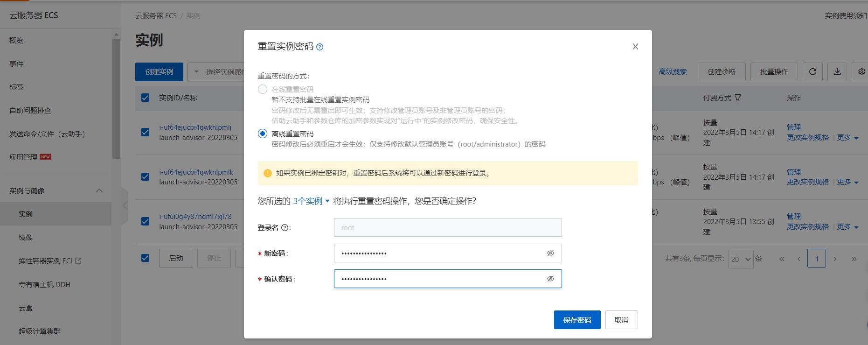Open 更多 menu for instance ending pmlk
The image size is (868, 345).
(847, 182)
